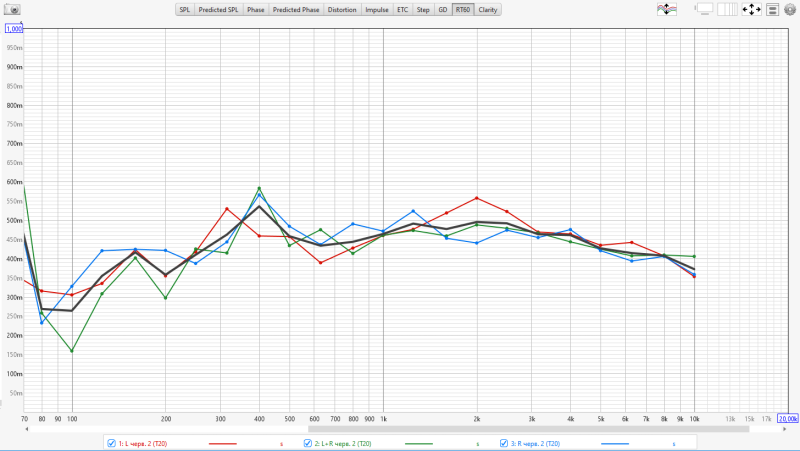Image resolution: width=800 pixels, height=451 pixels.
Task: Select the GD tab
Action: pyautogui.click(x=443, y=10)
